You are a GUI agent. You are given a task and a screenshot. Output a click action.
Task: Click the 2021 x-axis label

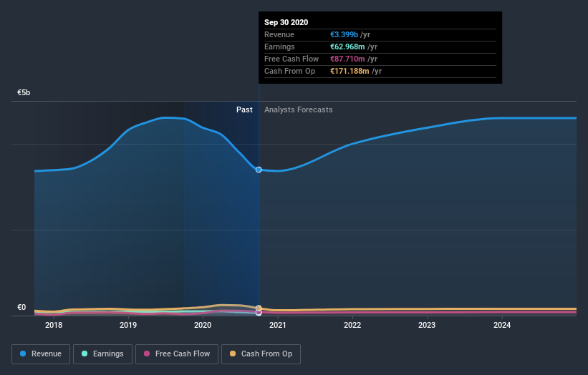(277, 325)
